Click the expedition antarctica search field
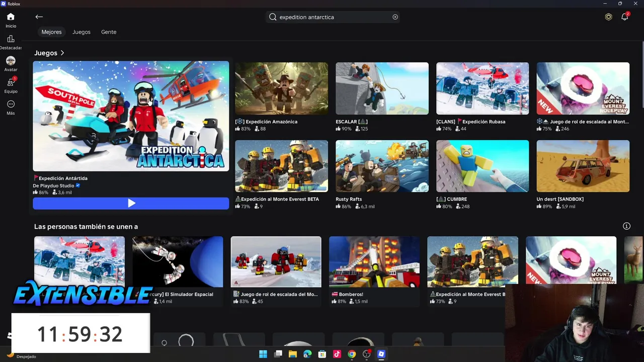 click(x=333, y=17)
